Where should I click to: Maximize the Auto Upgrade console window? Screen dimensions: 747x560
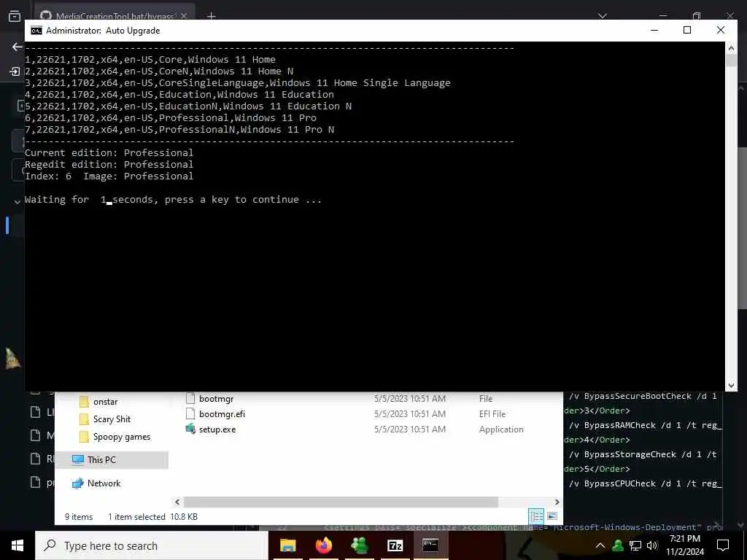(x=687, y=30)
